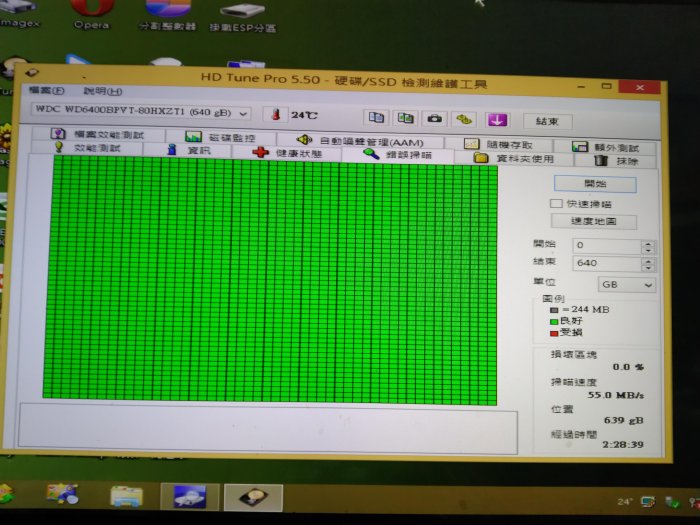Click the yellow options toolbar icon
700x525 pixels.
(x=465, y=119)
